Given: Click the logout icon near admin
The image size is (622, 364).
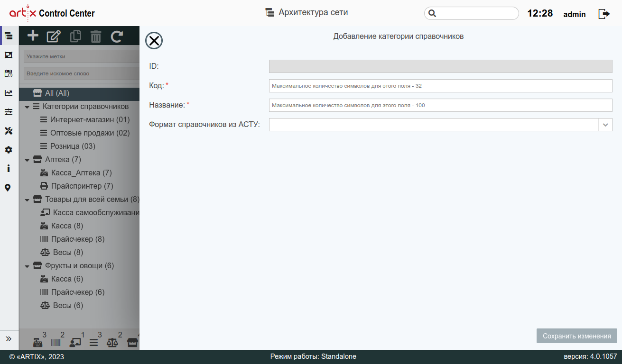Looking at the screenshot, I should click(604, 14).
